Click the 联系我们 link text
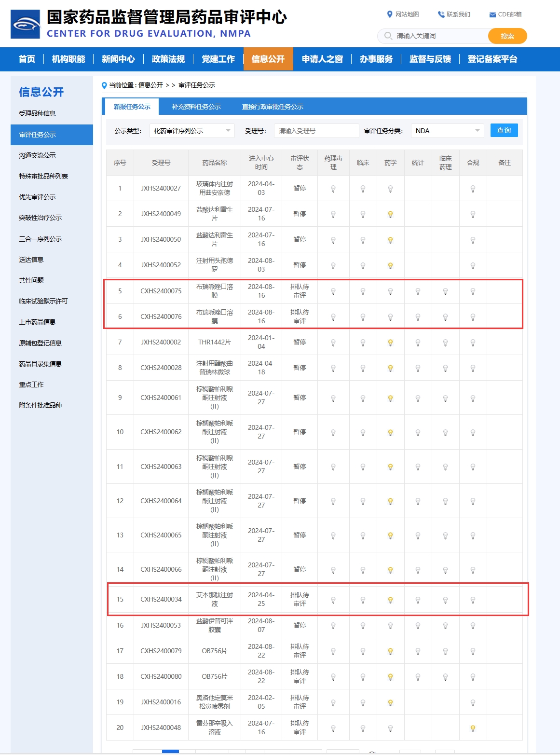Viewport: 560px width, 755px height. coord(458,14)
